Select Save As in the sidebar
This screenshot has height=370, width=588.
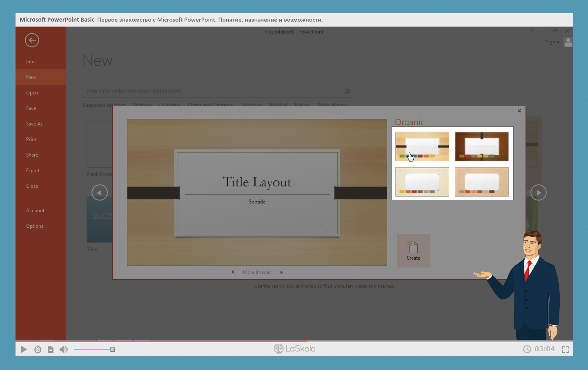tap(34, 124)
